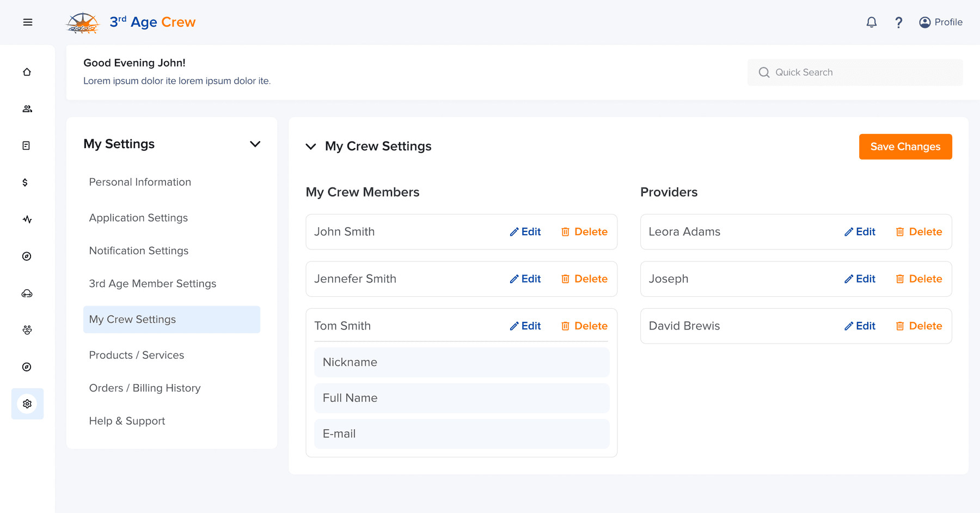The width and height of the screenshot is (980, 513).
Task: Edit Tom Smith crew member
Action: tap(525, 326)
